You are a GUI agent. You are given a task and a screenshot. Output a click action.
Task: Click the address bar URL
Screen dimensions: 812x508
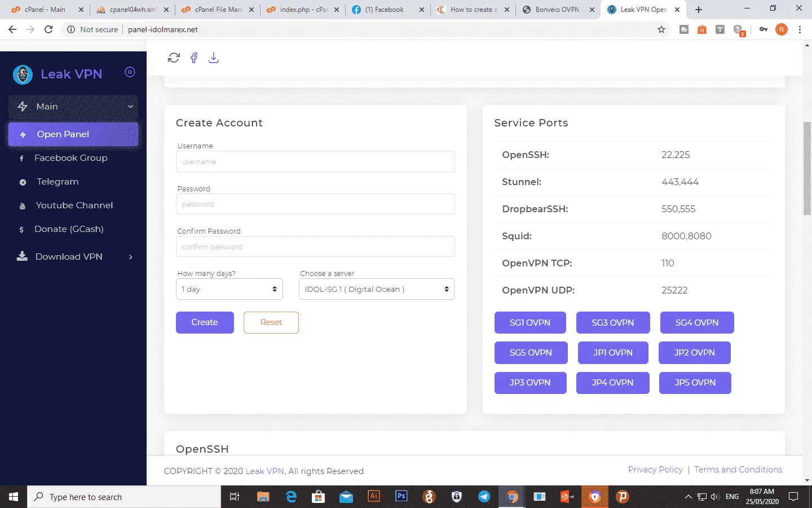(163, 29)
